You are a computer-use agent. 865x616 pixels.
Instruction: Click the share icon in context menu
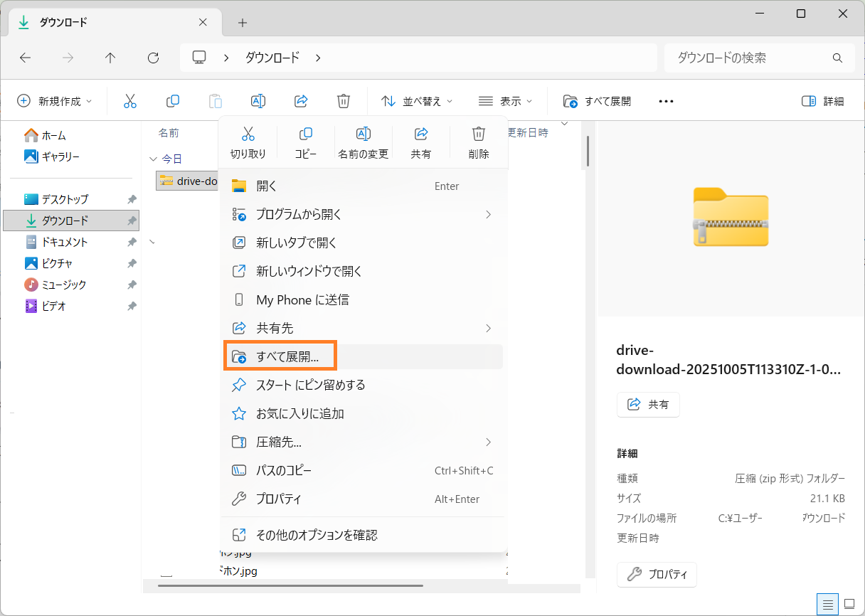[420, 142]
